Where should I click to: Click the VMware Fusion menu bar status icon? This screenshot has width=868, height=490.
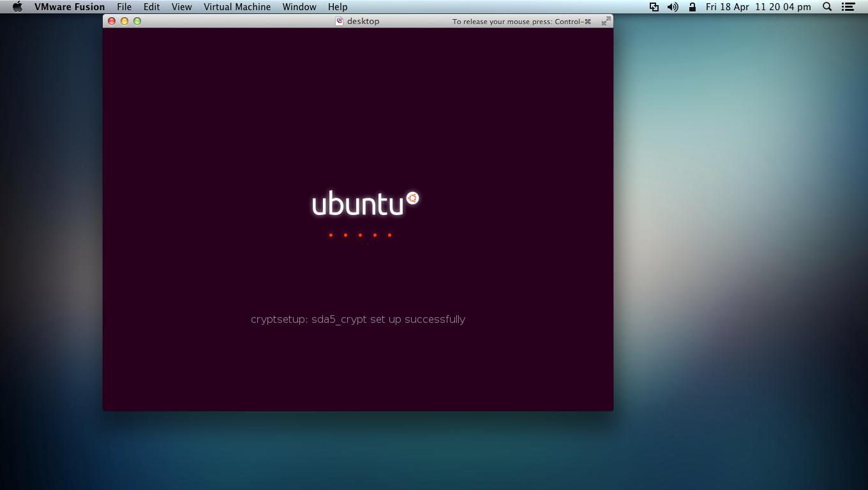[x=654, y=7]
